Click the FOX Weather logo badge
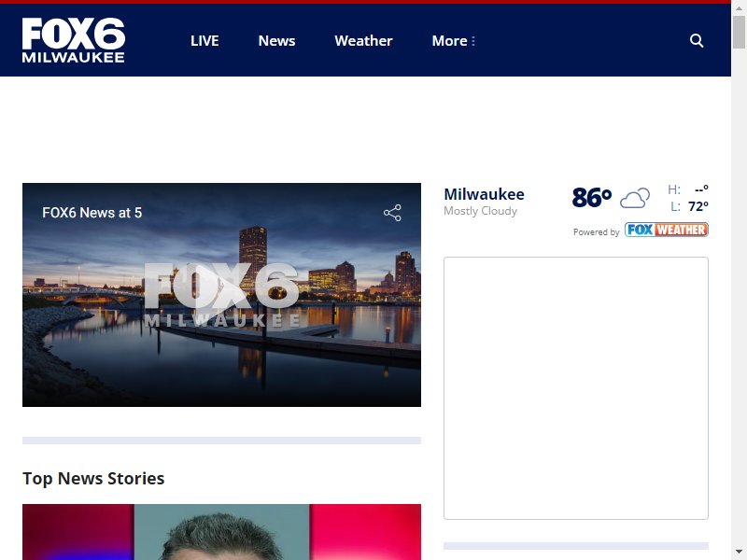747x560 pixels. point(667,230)
